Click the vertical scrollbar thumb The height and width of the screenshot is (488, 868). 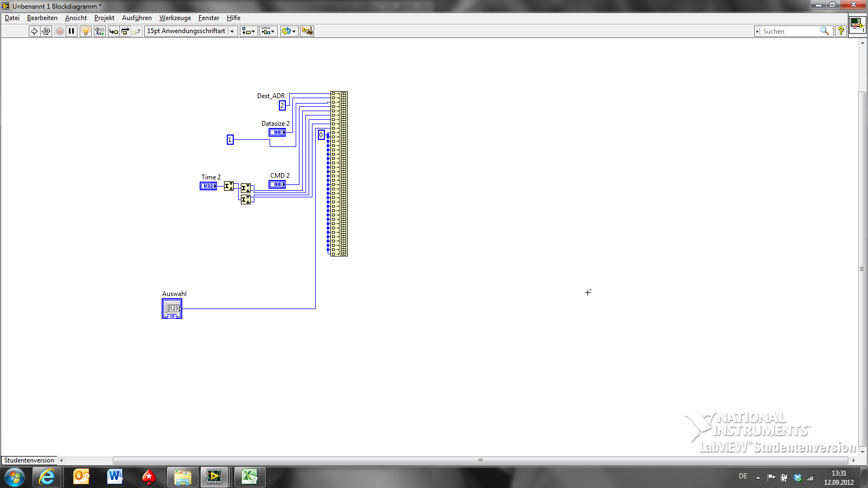863,268
